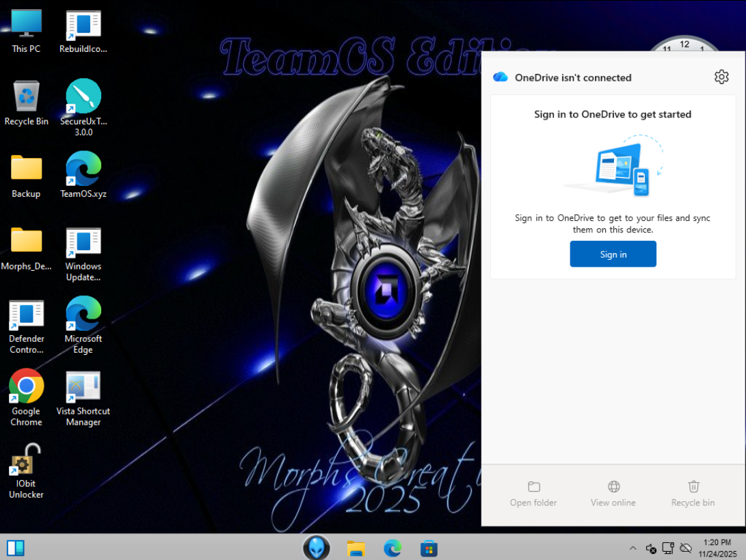Expand the hidden system tray icons chevron
The image size is (746, 560).
[632, 548]
